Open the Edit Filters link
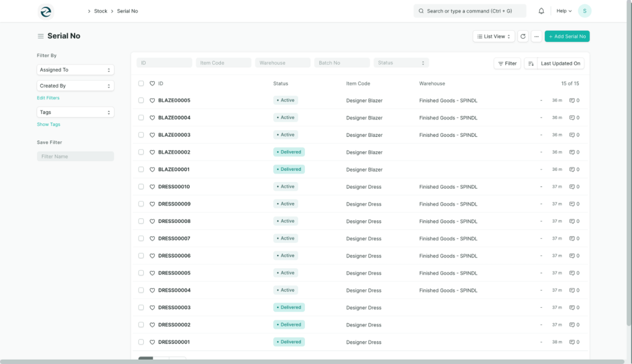The width and height of the screenshot is (632, 364). 48,98
